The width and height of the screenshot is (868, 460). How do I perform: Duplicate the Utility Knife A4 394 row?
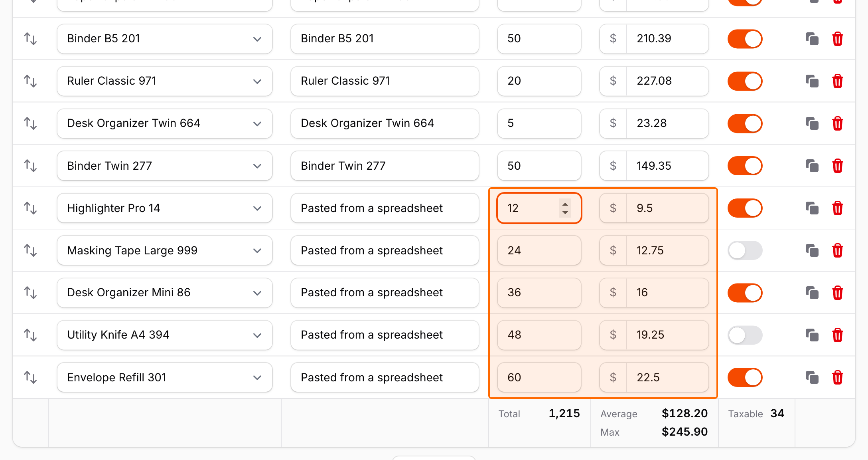tap(812, 335)
